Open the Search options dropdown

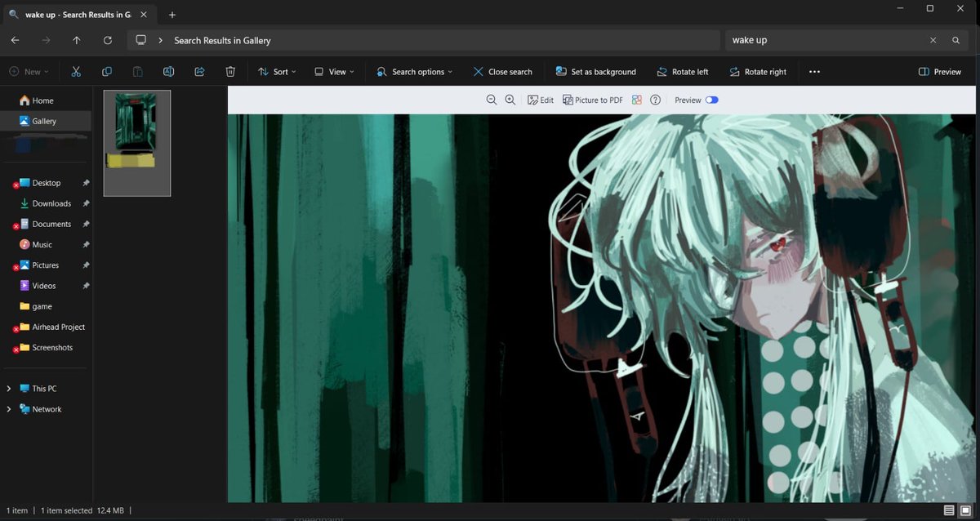pyautogui.click(x=414, y=72)
